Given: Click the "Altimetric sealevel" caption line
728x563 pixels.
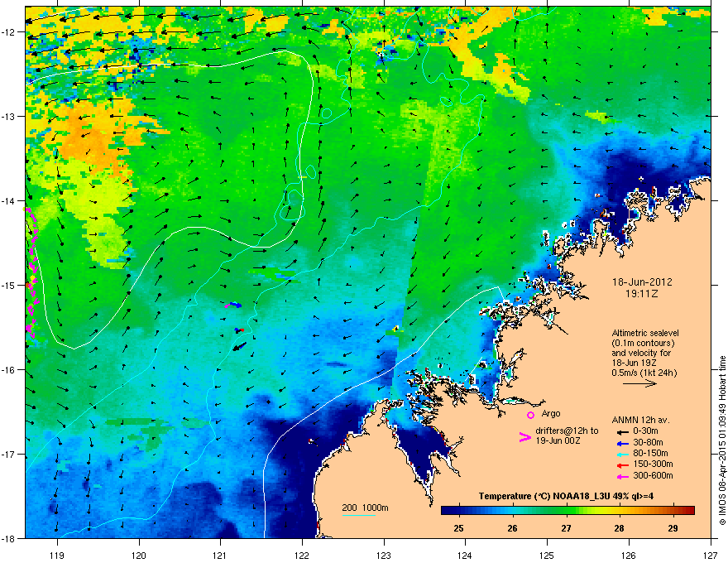Looking at the screenshot, I should pyautogui.click(x=645, y=333).
